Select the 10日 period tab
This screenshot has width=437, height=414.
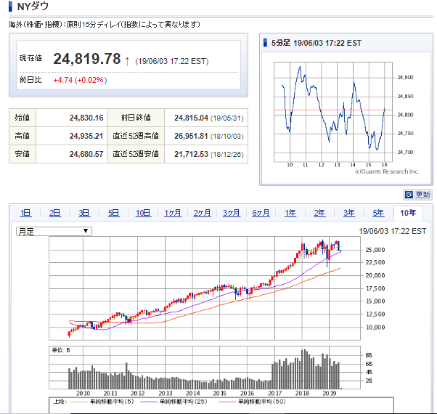pos(143,213)
